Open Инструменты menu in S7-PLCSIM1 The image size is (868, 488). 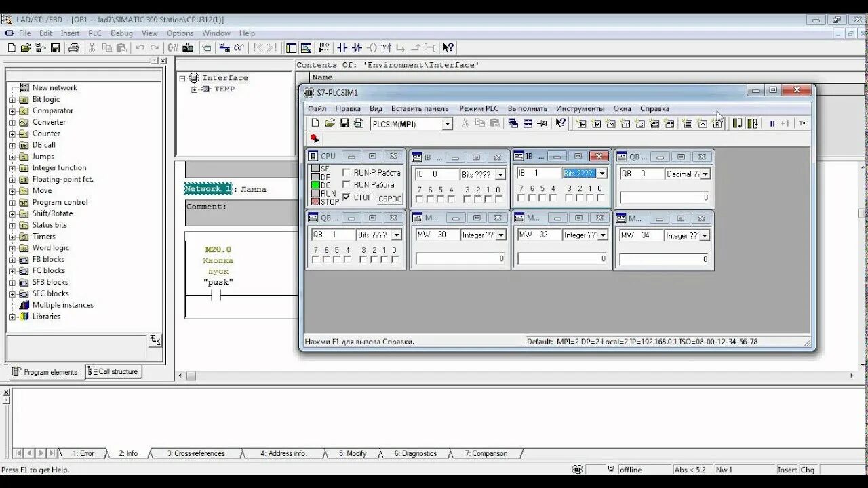point(580,108)
